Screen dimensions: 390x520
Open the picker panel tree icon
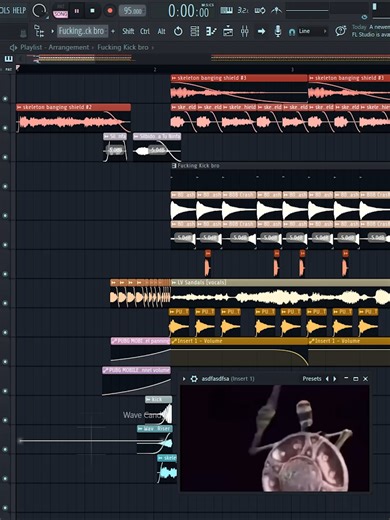39,31
